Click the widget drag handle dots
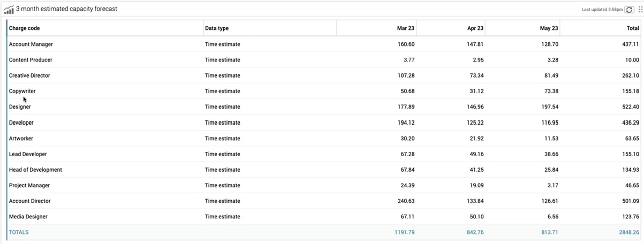The image size is (644, 244). coord(640,10)
